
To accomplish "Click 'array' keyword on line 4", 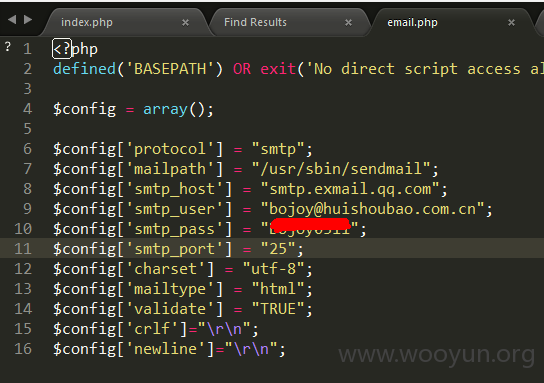I will point(165,110).
